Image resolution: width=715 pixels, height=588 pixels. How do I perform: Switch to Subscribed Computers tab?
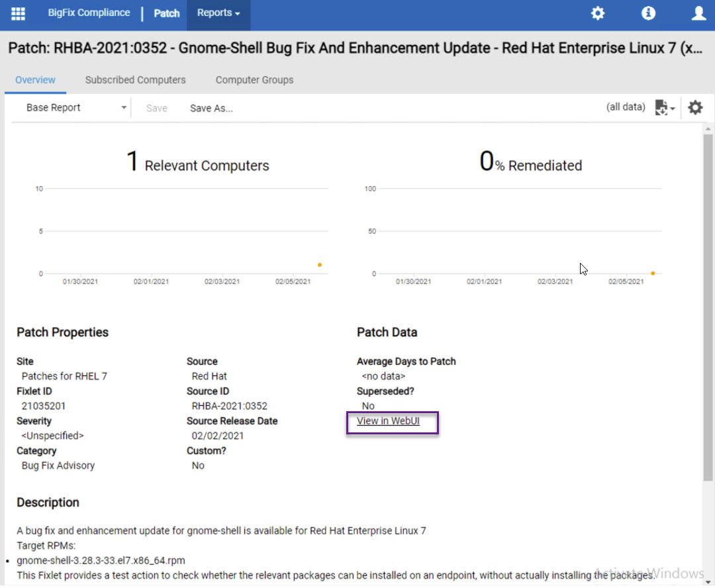click(136, 80)
